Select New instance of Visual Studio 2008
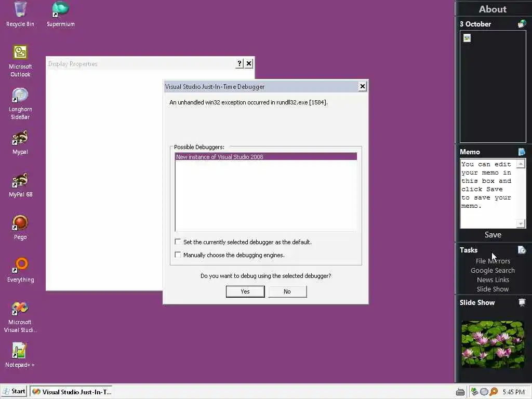This screenshot has height=399, width=532. [265, 157]
